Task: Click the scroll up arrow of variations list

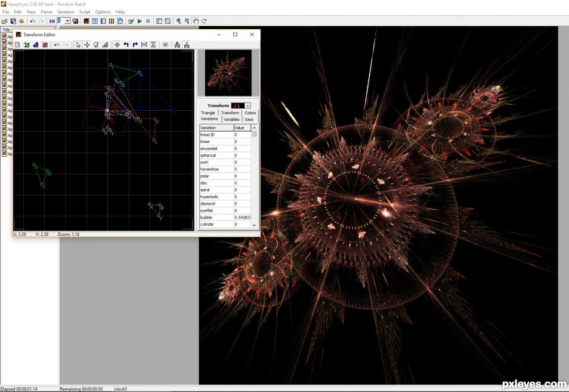Action: [254, 128]
